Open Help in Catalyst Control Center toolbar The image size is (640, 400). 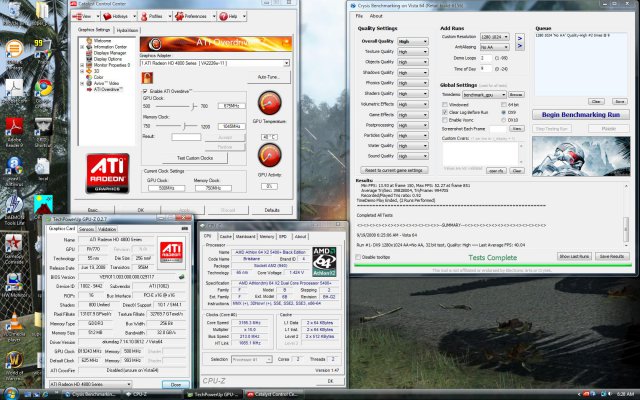tap(232, 16)
